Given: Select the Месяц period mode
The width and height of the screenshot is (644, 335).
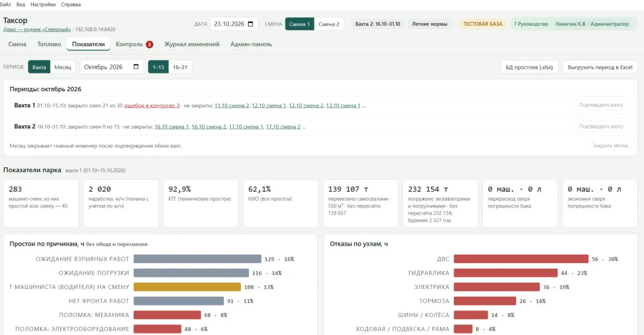Looking at the screenshot, I should pyautogui.click(x=63, y=67).
